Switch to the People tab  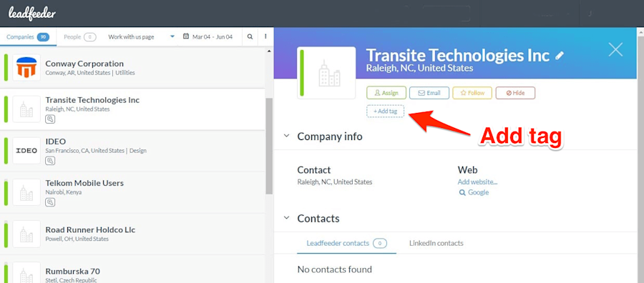(79, 37)
